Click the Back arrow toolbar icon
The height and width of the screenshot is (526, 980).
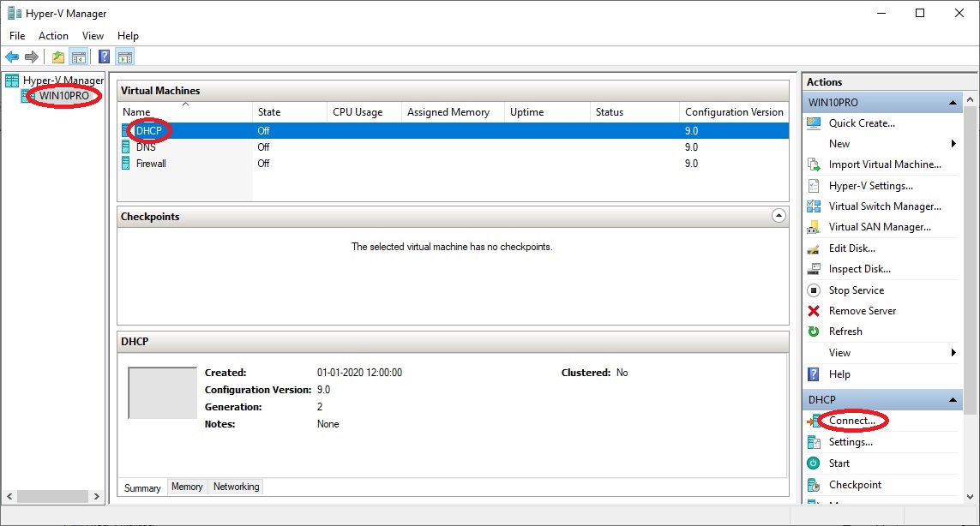(x=12, y=57)
